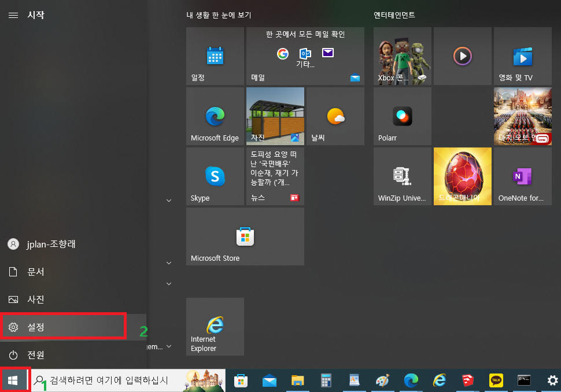Open KakaoTalk from the taskbar
Viewport: 561px width, 392px height.
(x=496, y=380)
